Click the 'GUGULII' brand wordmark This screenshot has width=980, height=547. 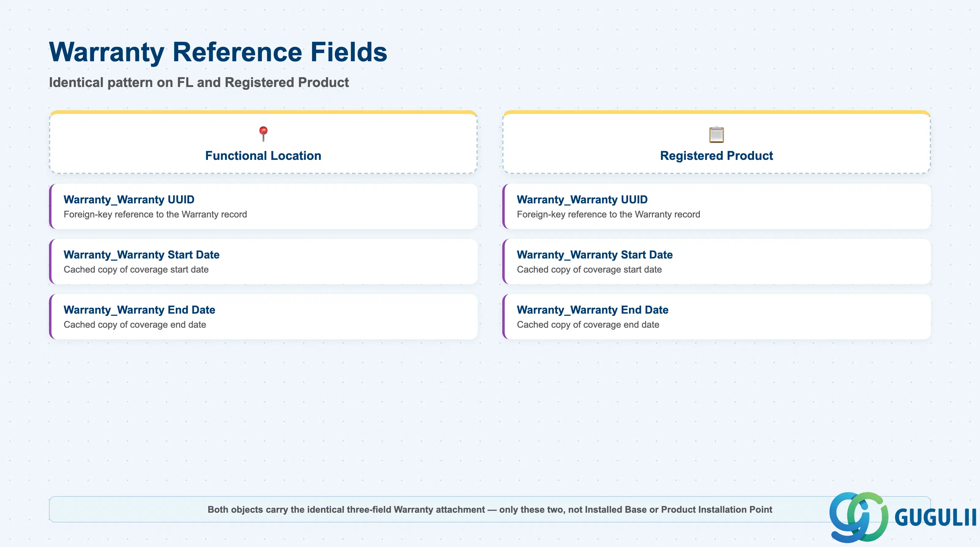[935, 517]
